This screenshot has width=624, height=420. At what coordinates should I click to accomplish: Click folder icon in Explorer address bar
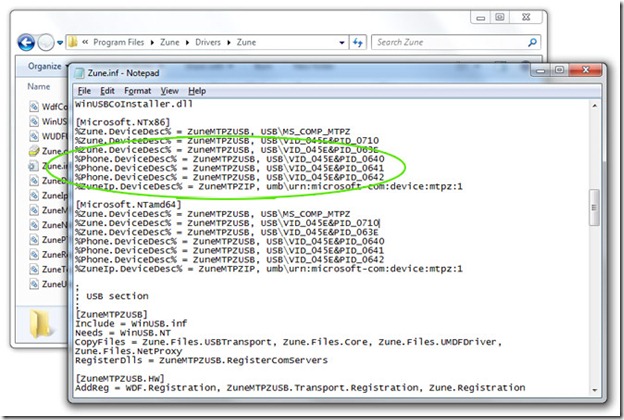(73, 42)
